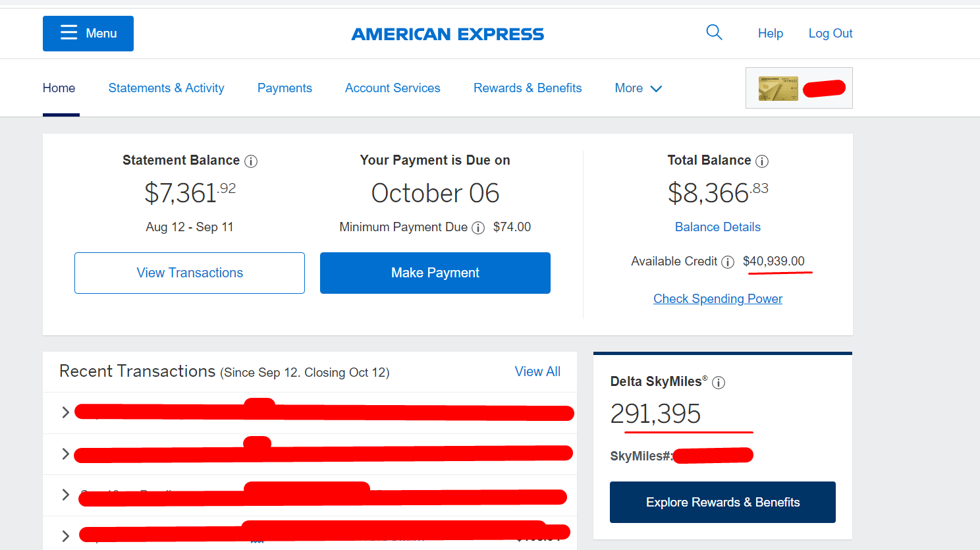
Task: Click the Explore Rewards & Benefits button
Action: pyautogui.click(x=722, y=502)
